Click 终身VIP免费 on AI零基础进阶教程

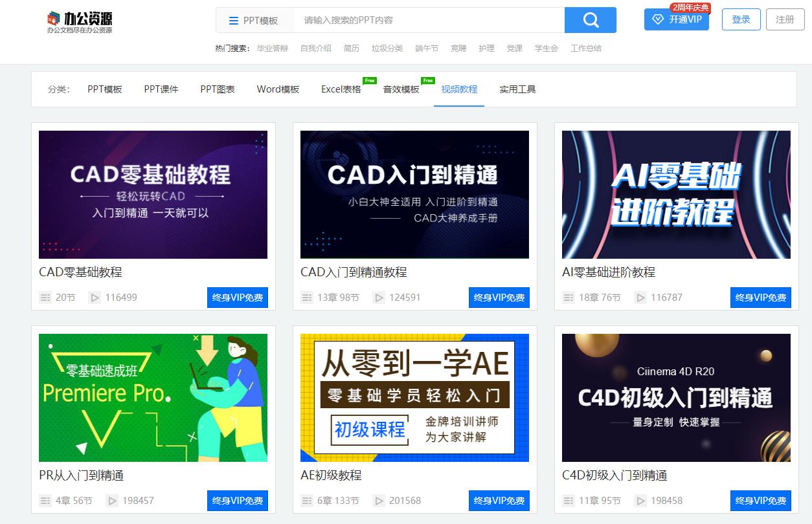(760, 298)
